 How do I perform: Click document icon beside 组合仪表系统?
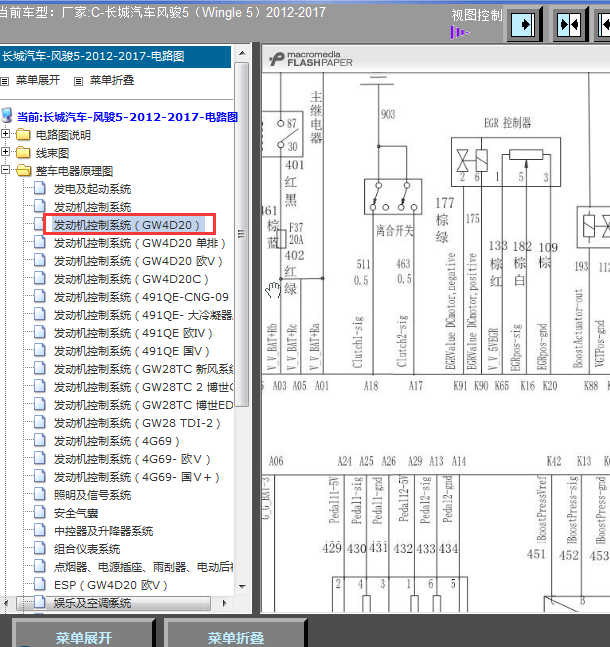coord(40,548)
